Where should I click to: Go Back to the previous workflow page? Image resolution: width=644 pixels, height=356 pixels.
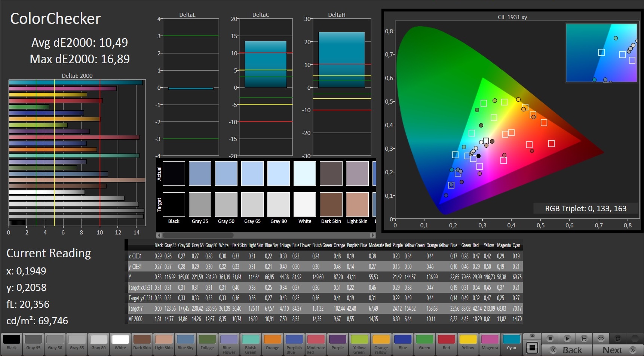tap(567, 350)
